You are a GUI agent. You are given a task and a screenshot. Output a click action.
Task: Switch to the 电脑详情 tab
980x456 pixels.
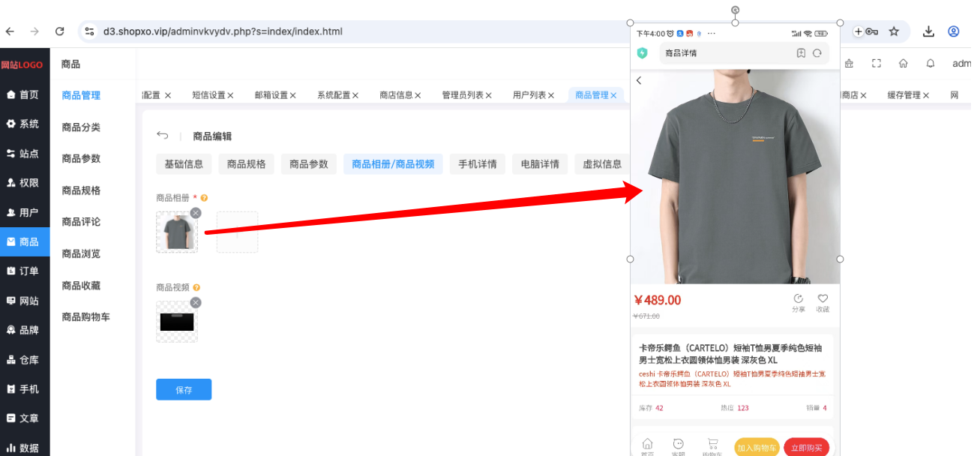click(x=540, y=164)
